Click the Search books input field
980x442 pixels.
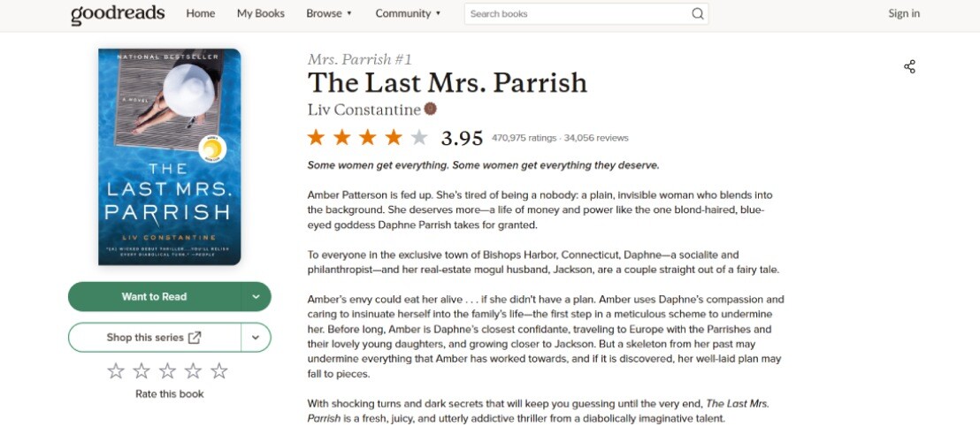click(575, 14)
